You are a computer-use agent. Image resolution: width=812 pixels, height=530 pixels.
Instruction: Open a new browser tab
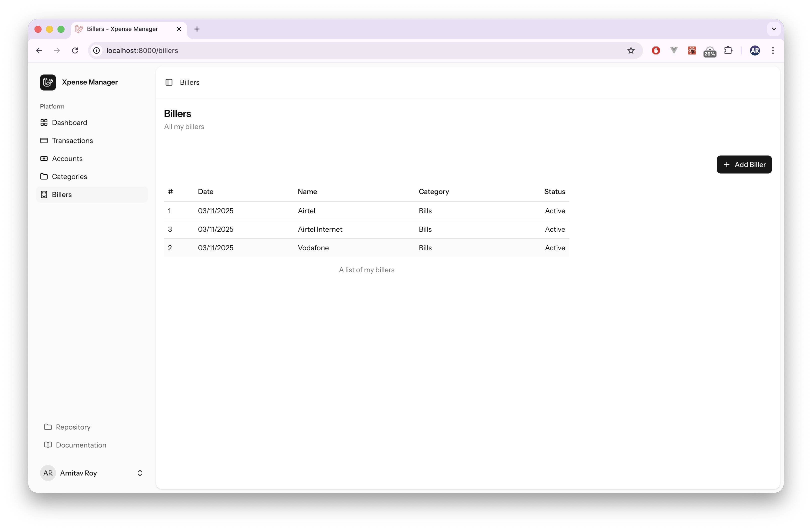[197, 29]
